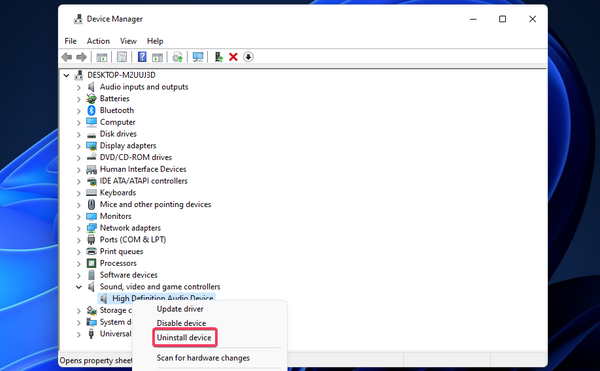Click the down-arrow Disable device toolbar icon

tap(248, 57)
